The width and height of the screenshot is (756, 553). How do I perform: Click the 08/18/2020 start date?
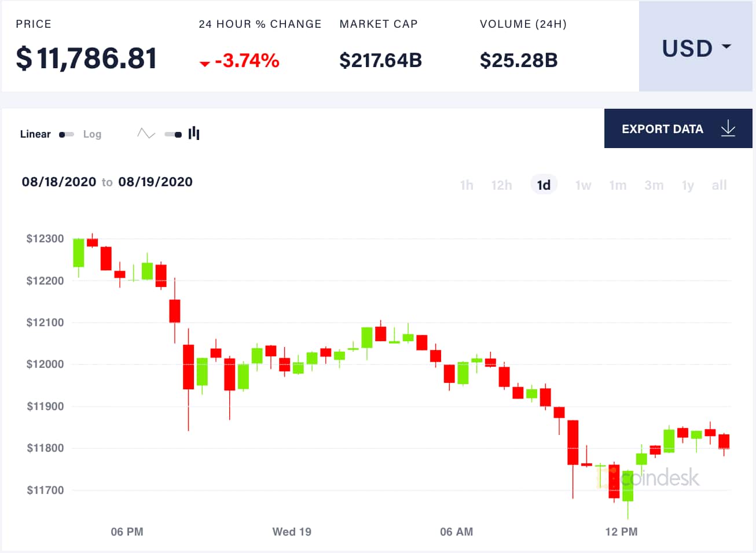58,182
